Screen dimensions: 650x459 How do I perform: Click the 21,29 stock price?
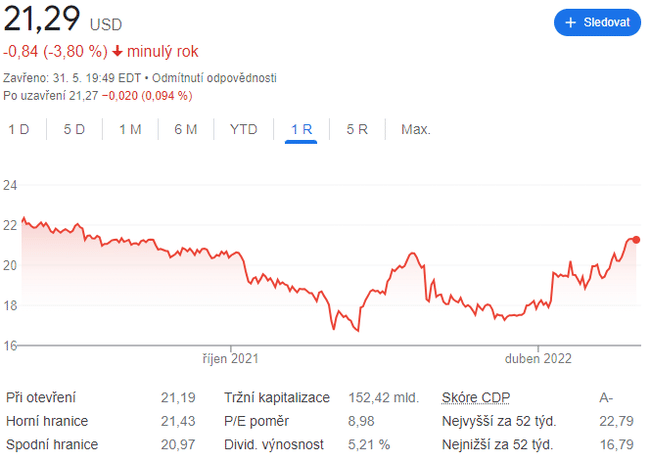(42, 20)
